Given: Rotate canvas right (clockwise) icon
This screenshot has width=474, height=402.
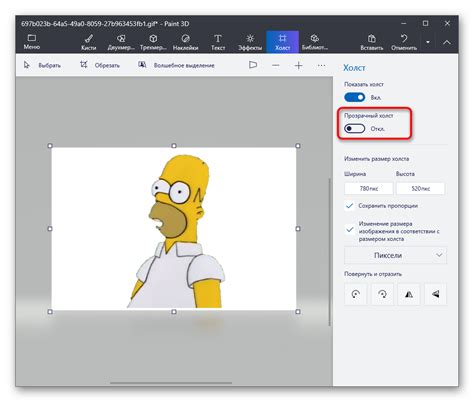Looking at the screenshot, I should [x=382, y=294].
